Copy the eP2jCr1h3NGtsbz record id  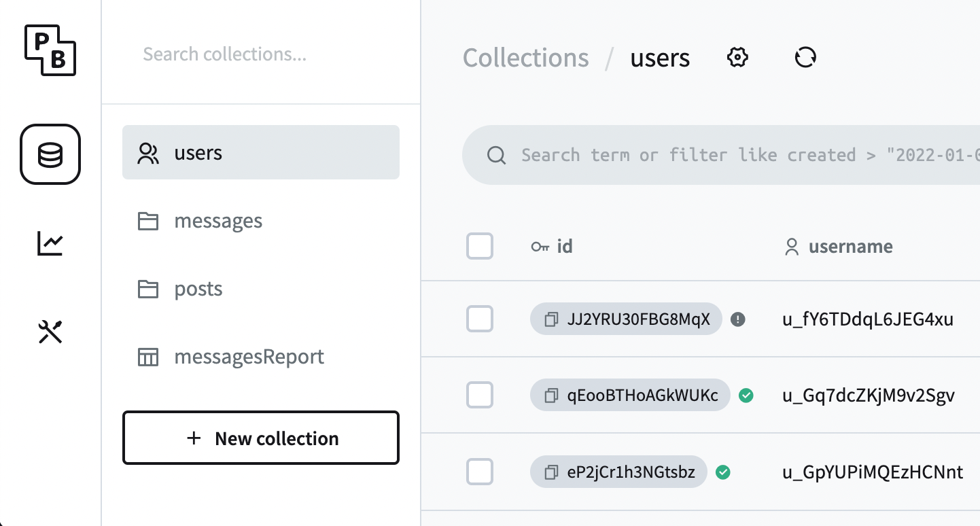[551, 472]
